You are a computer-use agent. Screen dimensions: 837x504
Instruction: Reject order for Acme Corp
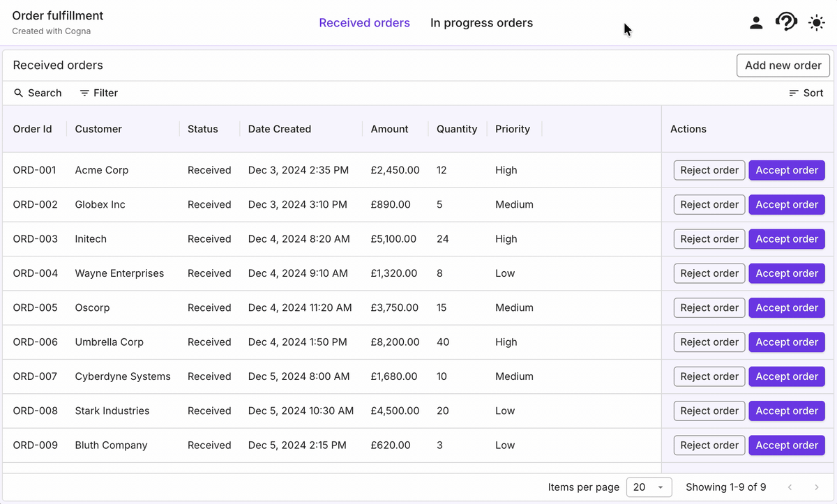click(709, 170)
